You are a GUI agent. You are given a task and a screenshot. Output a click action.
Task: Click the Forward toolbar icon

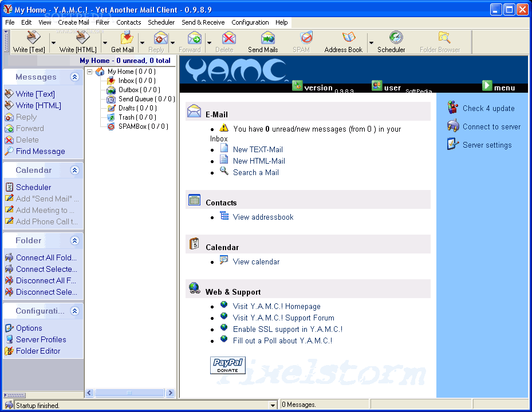194,37
